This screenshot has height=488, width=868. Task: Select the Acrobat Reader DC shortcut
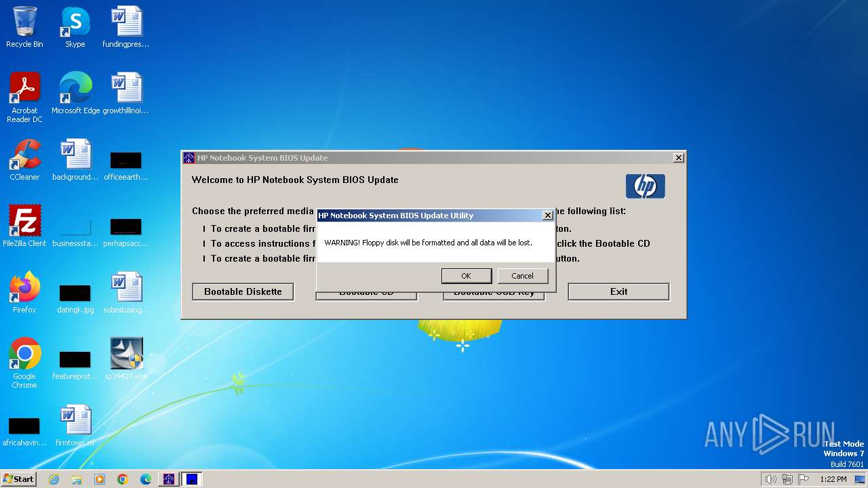(x=24, y=98)
